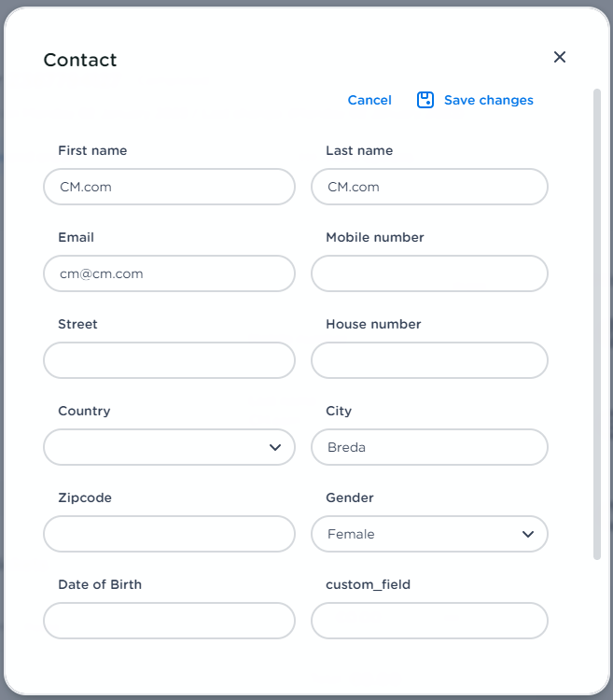Close the Contact dialog with X
The height and width of the screenshot is (700, 613).
pyautogui.click(x=560, y=57)
